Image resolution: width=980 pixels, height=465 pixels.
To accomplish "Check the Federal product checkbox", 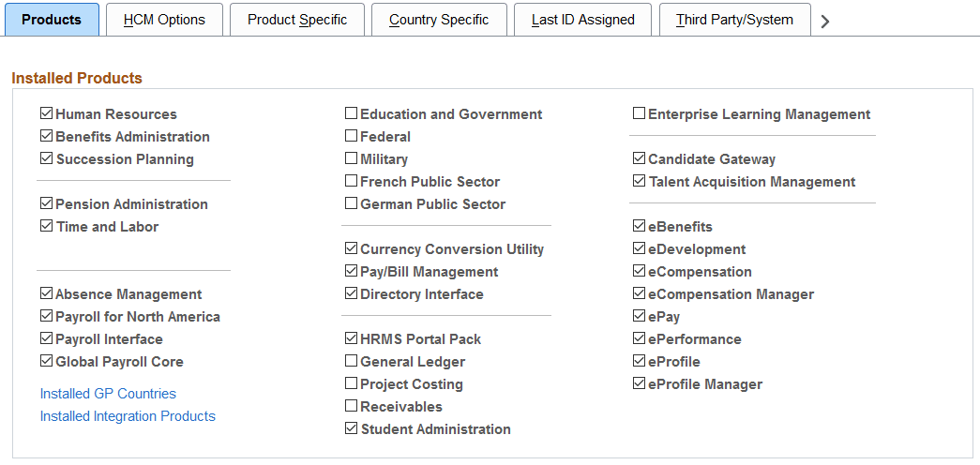I will coord(351,136).
